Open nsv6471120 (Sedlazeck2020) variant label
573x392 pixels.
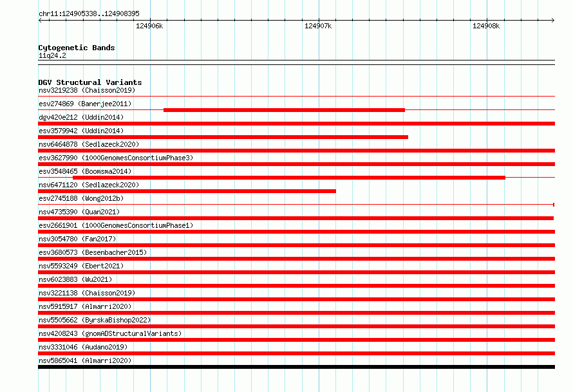[89, 185]
